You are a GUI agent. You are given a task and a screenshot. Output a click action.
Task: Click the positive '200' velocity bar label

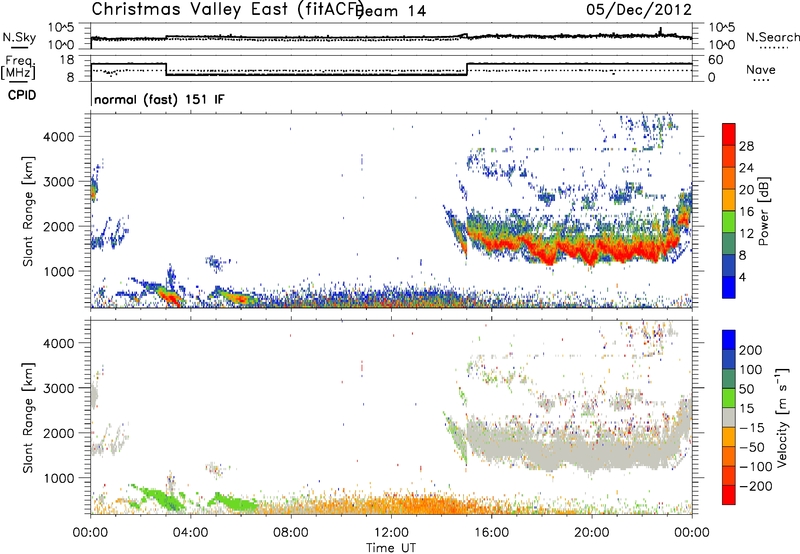tap(751, 350)
